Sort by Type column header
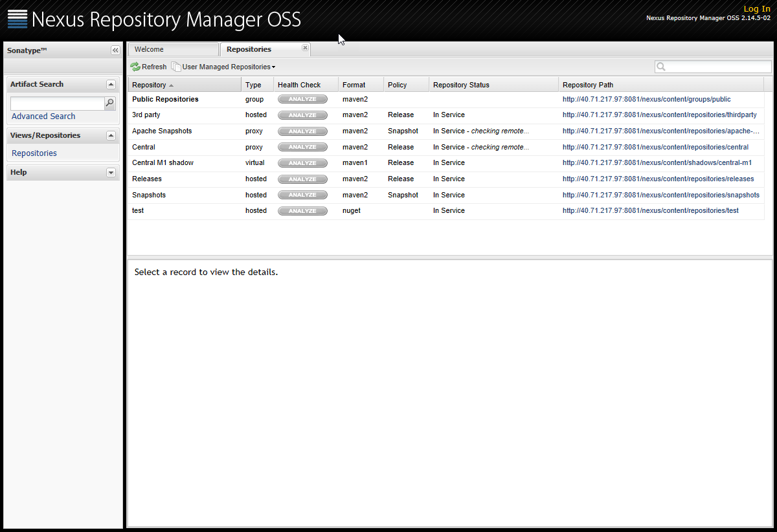The height and width of the screenshot is (532, 777). pos(258,85)
